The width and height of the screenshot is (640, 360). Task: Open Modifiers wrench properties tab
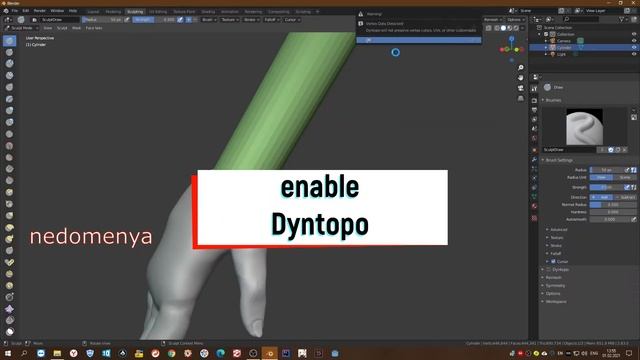coord(534,159)
